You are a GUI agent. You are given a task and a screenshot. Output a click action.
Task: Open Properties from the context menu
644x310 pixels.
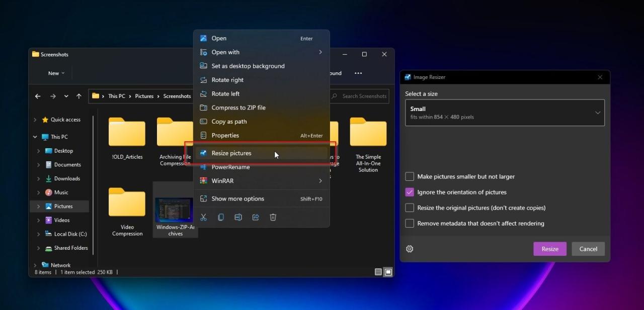click(262, 135)
